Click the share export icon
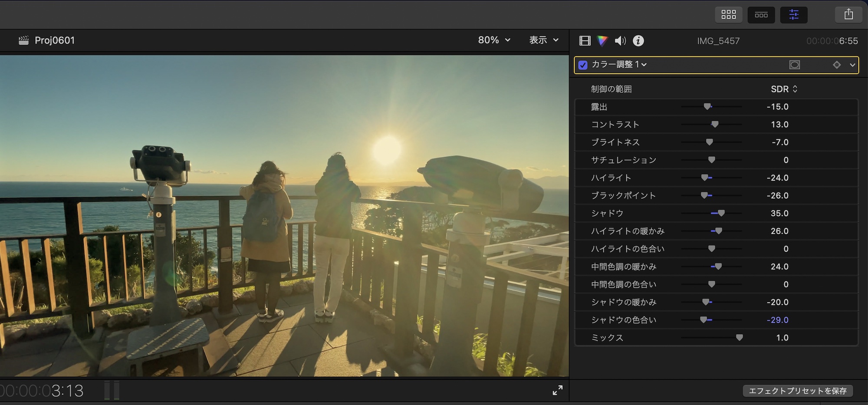Viewport: 868px width, 405px height. tap(848, 15)
